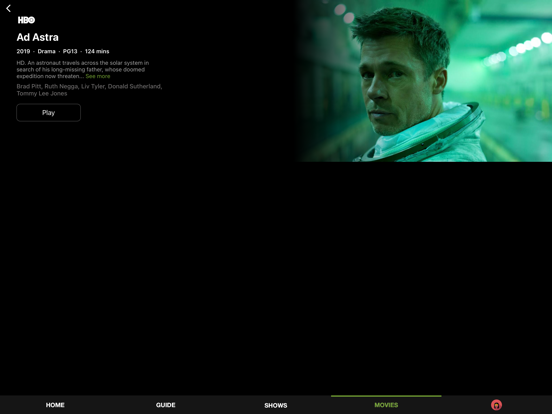The image size is (552, 414).
Task: Open the Guide tab
Action: [165, 405]
